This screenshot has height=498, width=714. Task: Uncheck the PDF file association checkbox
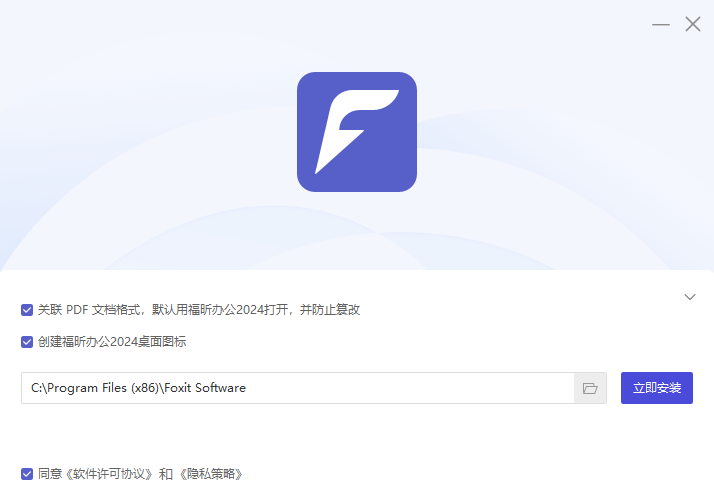pos(27,310)
